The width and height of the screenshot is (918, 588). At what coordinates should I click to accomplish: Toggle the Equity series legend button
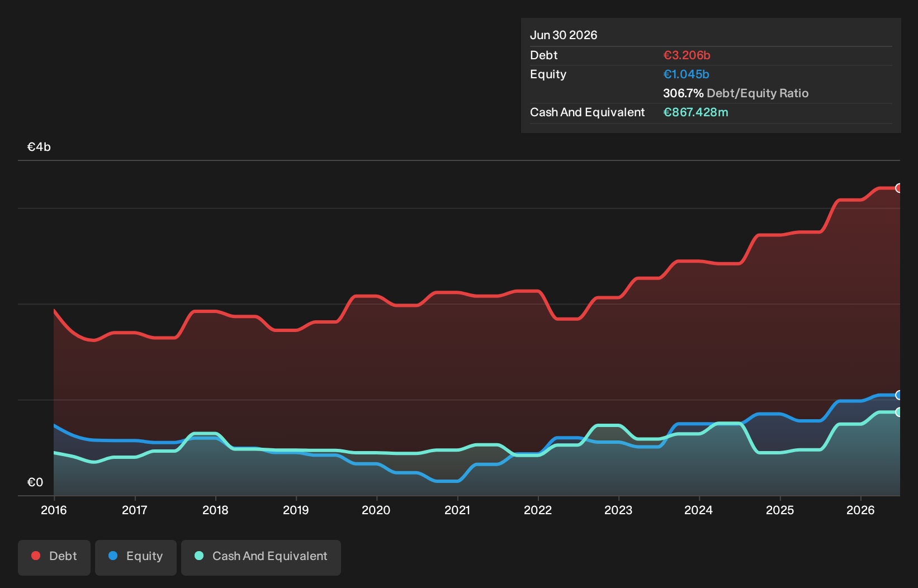pos(136,557)
